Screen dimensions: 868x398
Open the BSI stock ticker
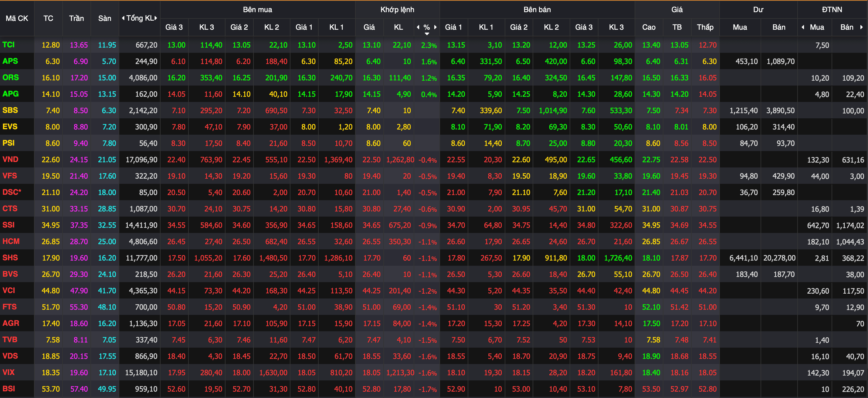(9, 389)
